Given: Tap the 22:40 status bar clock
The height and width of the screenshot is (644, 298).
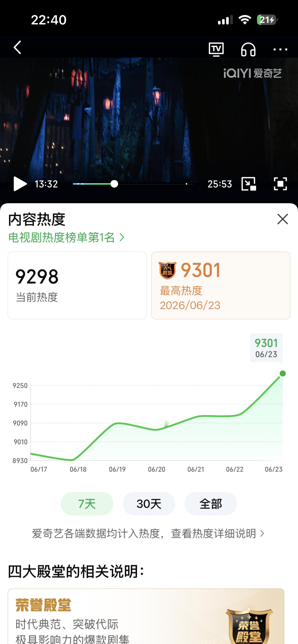Looking at the screenshot, I should [49, 20].
